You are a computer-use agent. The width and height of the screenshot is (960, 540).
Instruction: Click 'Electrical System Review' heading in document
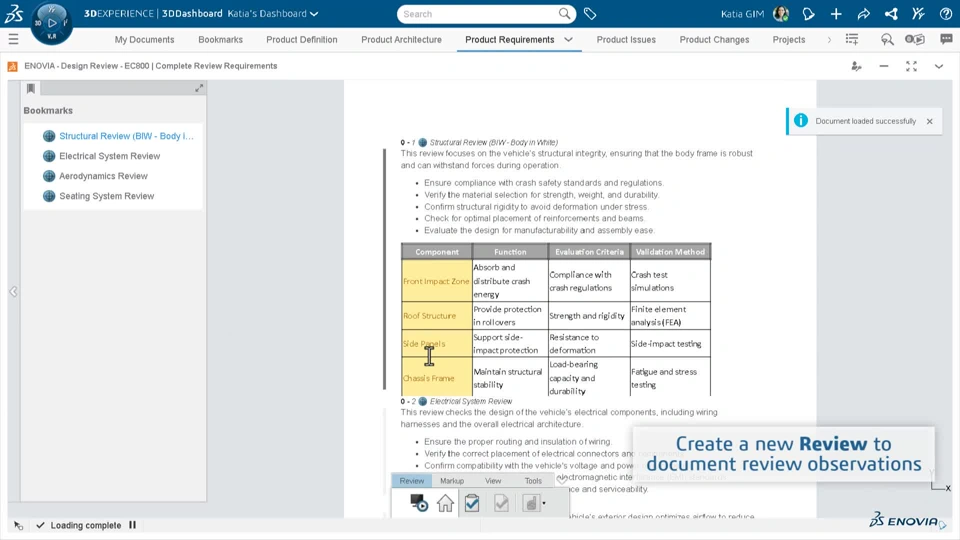pyautogui.click(x=470, y=402)
